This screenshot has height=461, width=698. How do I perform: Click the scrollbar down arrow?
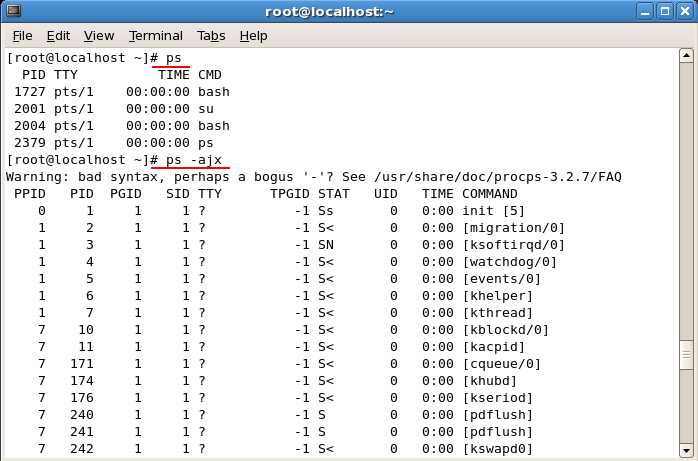686,450
